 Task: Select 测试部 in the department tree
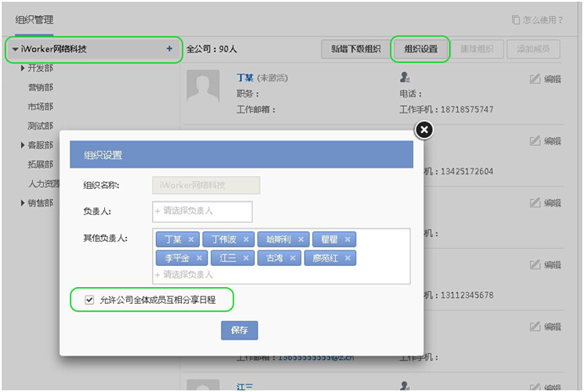click(x=41, y=126)
